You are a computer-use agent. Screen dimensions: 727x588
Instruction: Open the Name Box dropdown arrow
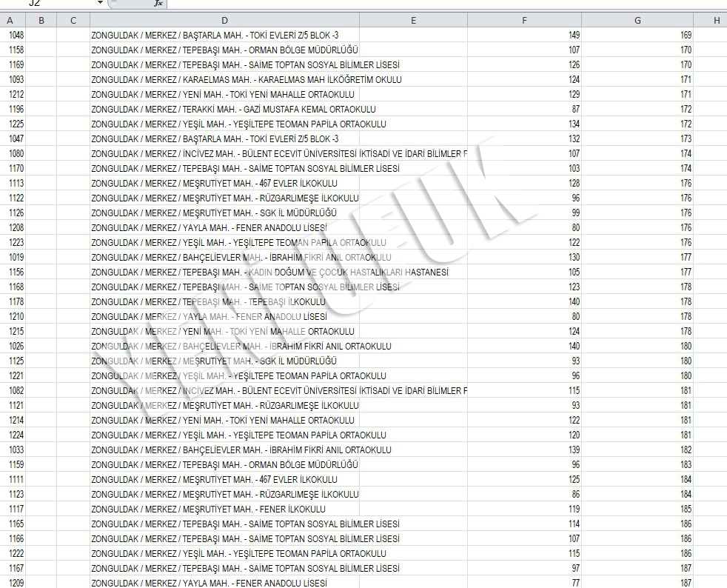[x=100, y=4]
